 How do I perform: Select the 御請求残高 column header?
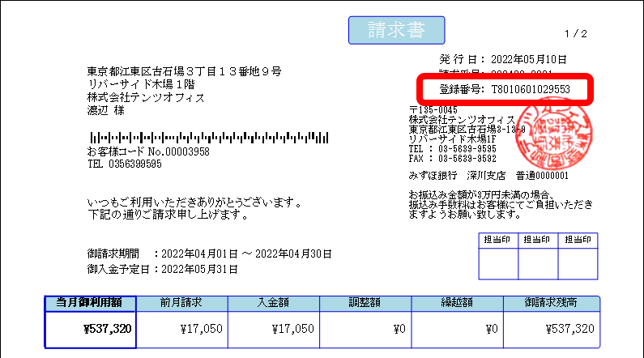click(550, 303)
